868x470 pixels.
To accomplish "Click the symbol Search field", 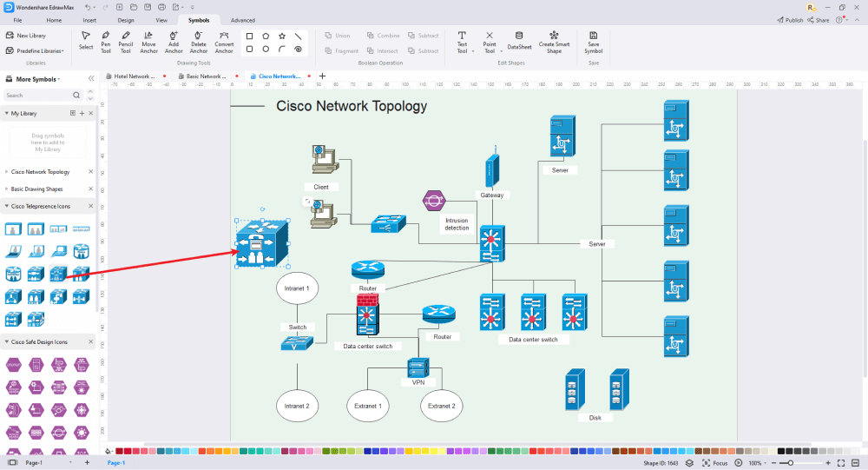I will coord(43,96).
